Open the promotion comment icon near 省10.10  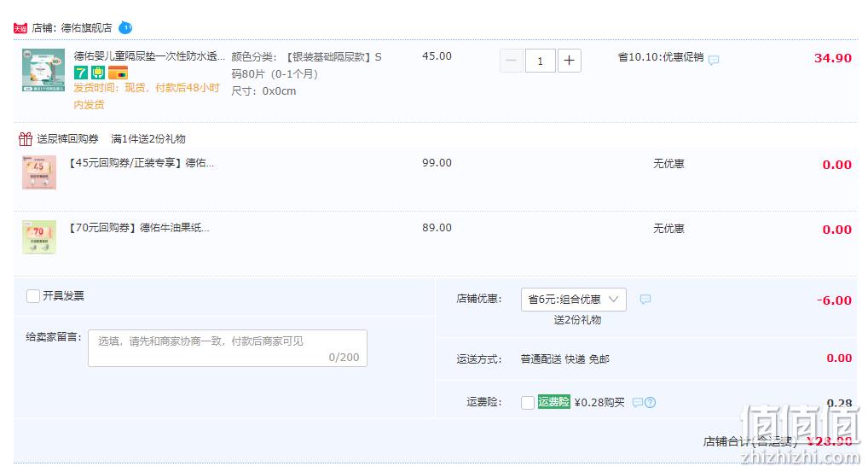click(714, 59)
